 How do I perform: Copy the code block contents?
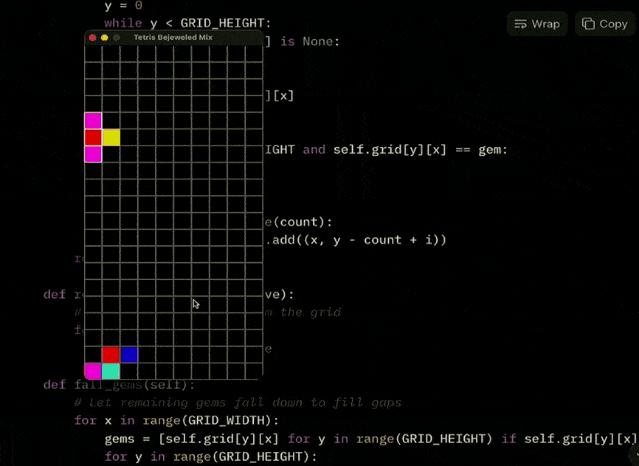pos(605,24)
